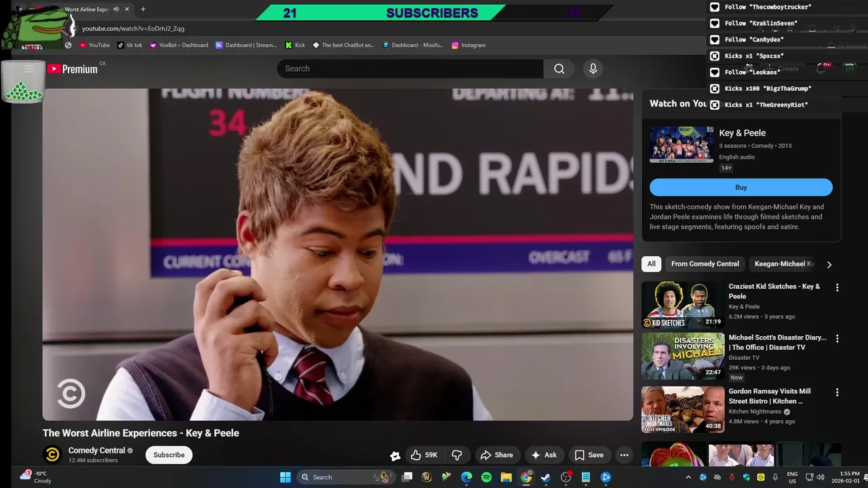Select the Keegan-Michael Key filter chip

[x=784, y=264]
